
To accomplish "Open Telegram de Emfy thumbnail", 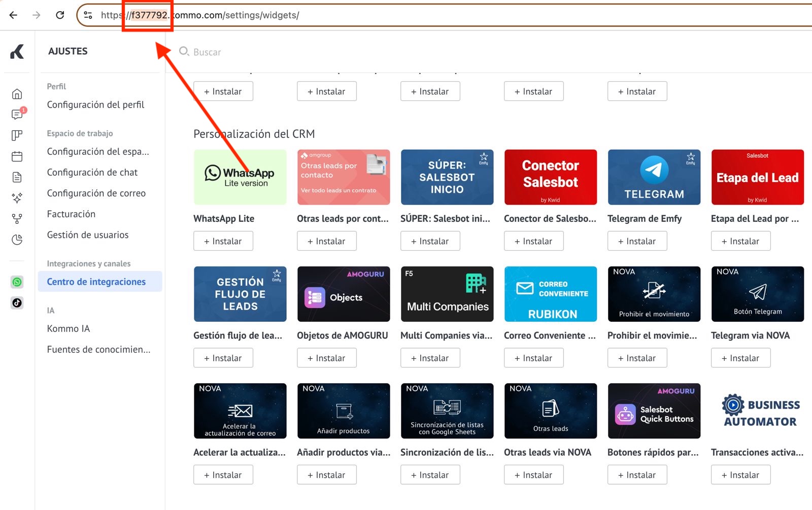I will click(x=654, y=177).
